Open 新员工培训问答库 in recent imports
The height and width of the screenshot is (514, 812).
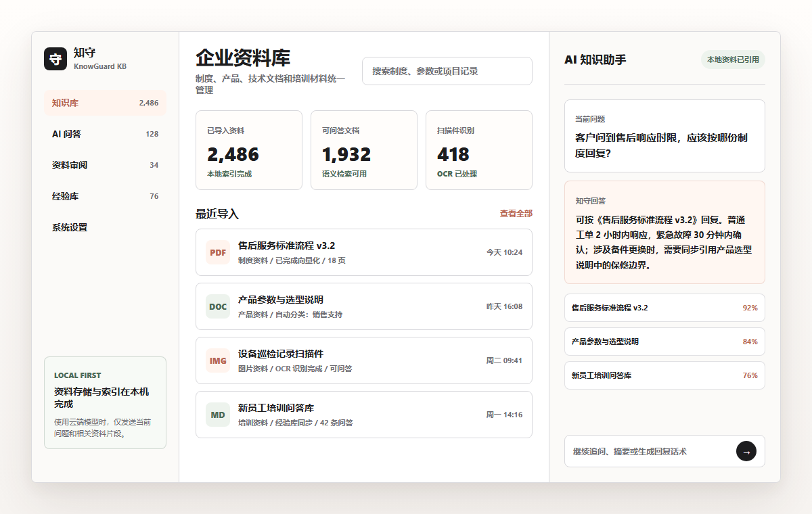tap(364, 415)
